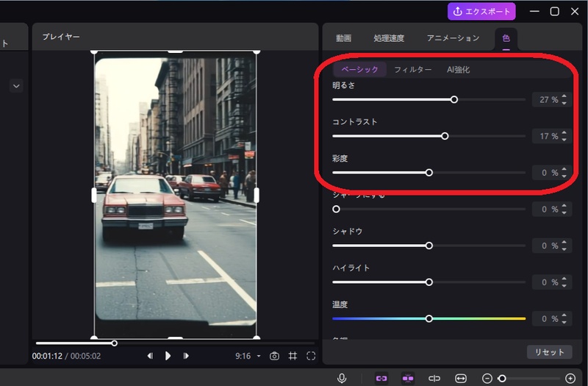Viewport: 588px width, 386px height.
Task: Click the sharpen slider handle at zero
Action: pyautogui.click(x=337, y=209)
